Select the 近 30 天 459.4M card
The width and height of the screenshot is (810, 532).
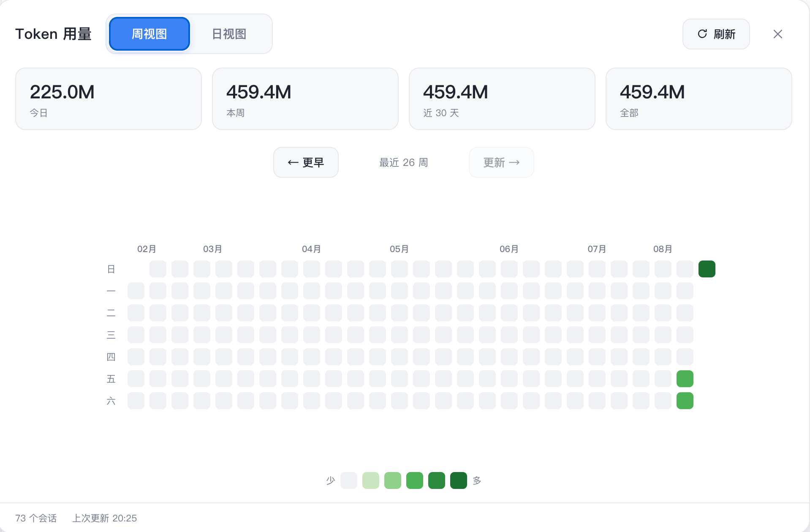(502, 99)
